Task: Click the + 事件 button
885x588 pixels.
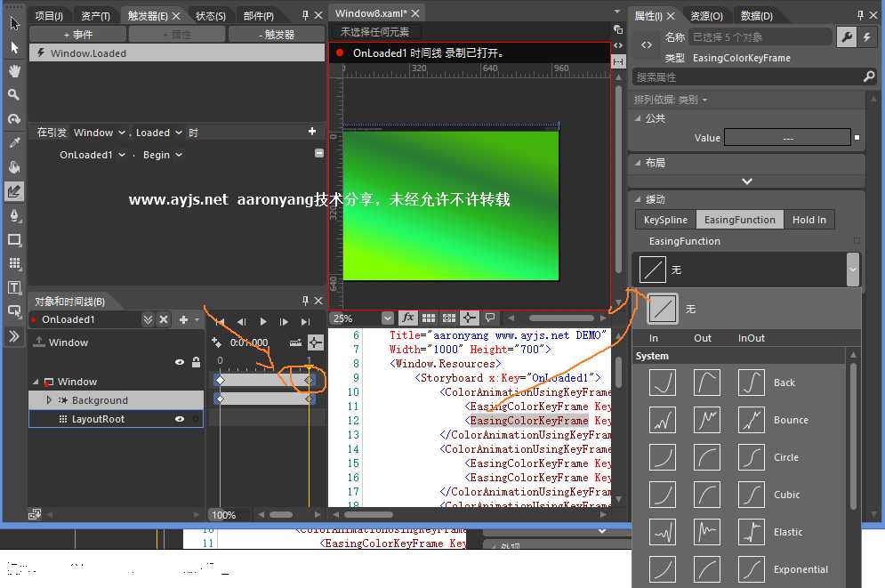Action: point(78,35)
